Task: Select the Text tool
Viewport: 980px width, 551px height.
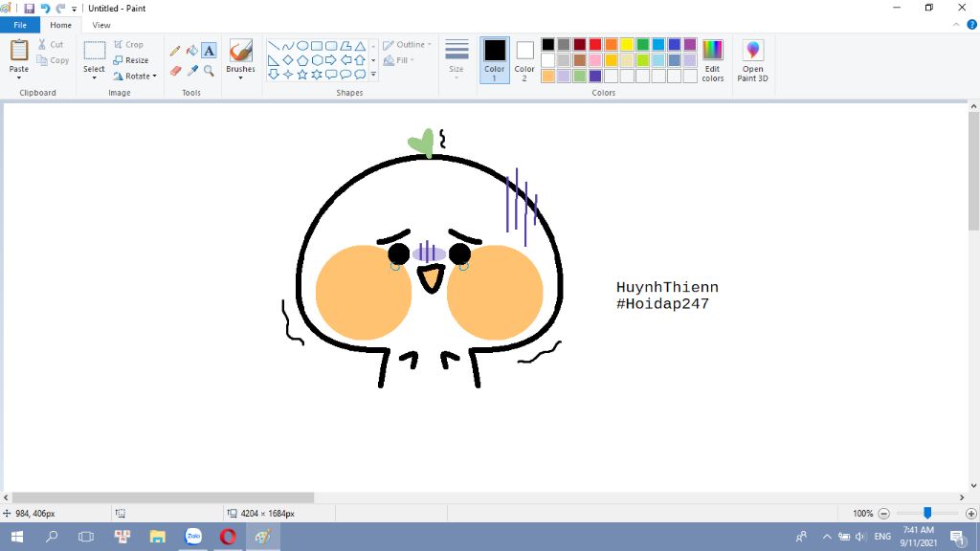Action: [x=209, y=51]
